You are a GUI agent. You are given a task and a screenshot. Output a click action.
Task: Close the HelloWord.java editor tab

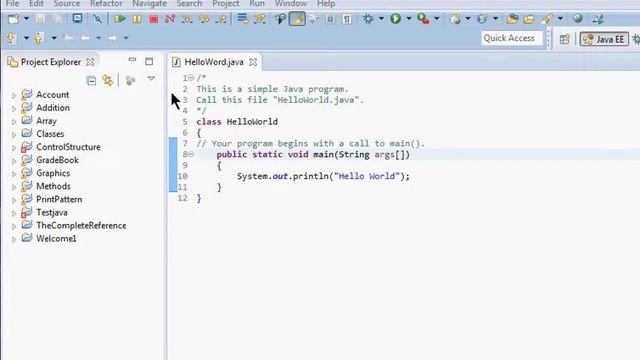pyautogui.click(x=253, y=62)
